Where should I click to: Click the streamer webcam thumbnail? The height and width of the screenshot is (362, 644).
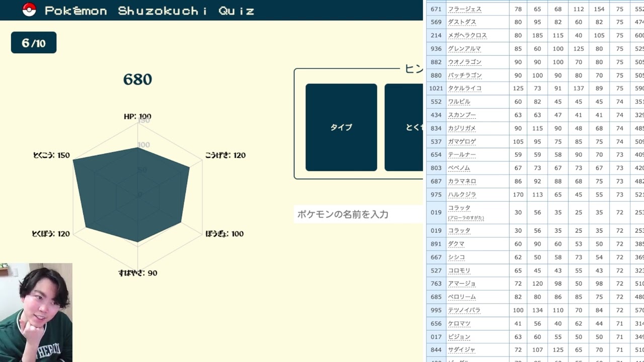(x=36, y=312)
